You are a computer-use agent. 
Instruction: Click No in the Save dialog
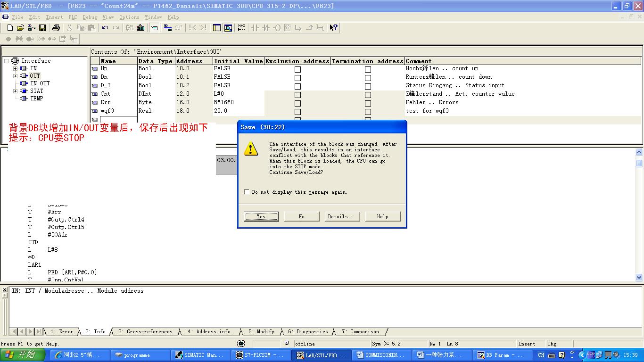[x=302, y=216]
